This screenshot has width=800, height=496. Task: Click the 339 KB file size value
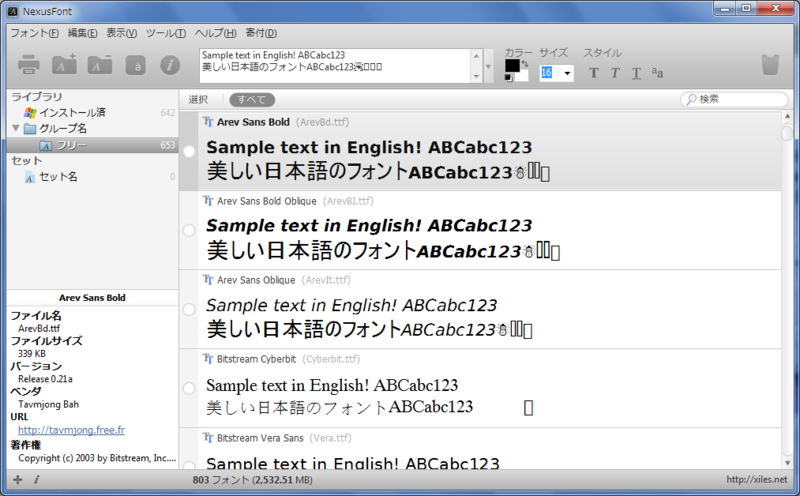tap(32, 354)
